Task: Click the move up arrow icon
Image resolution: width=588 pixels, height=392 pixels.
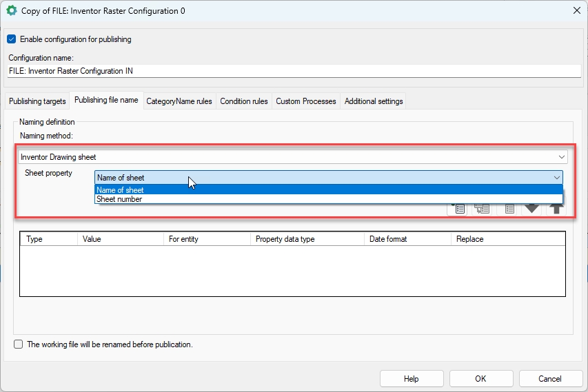Action: [x=556, y=208]
